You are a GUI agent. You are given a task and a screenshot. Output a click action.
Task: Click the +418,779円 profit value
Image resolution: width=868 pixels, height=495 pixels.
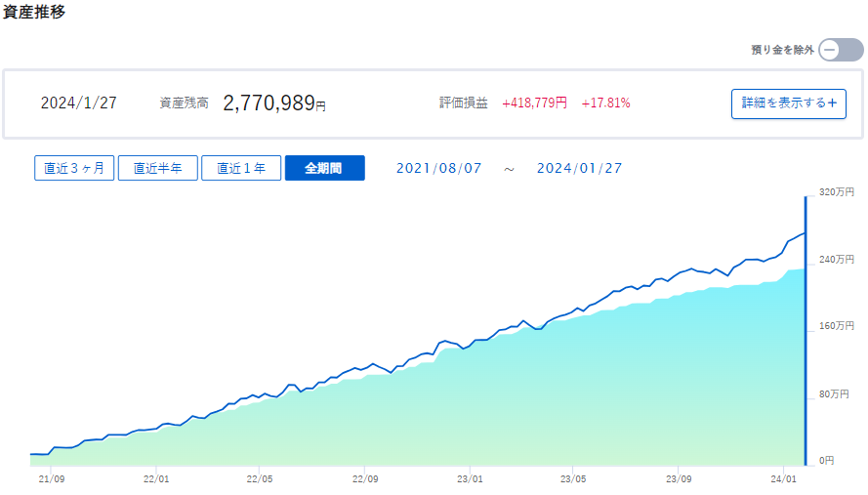pyautogui.click(x=534, y=103)
